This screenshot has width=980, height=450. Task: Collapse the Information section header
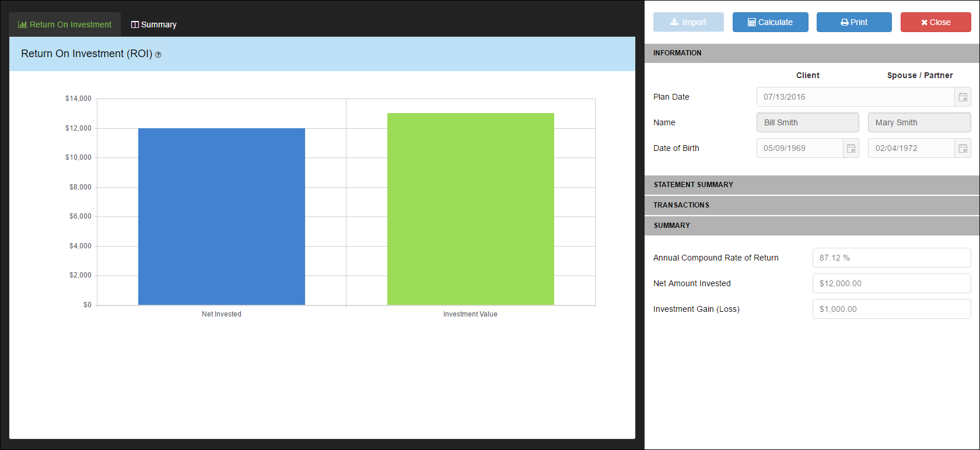click(812, 53)
